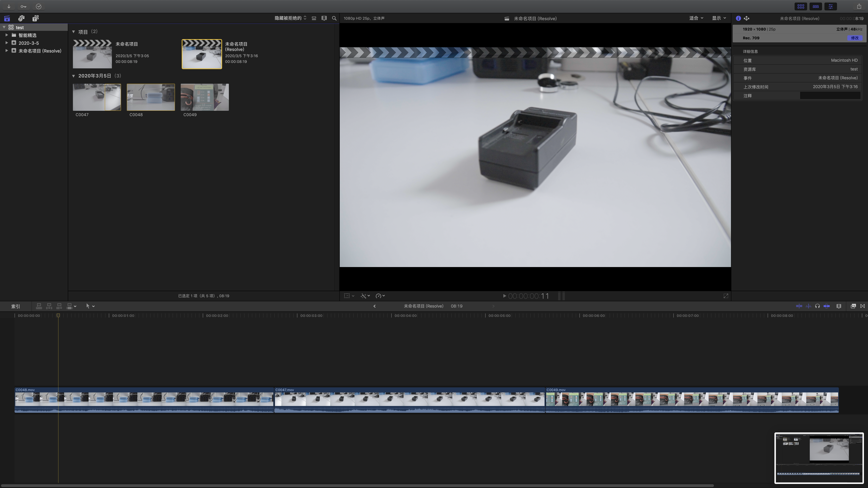
Task: Open background tasks checkmark icon
Action: [x=38, y=6]
